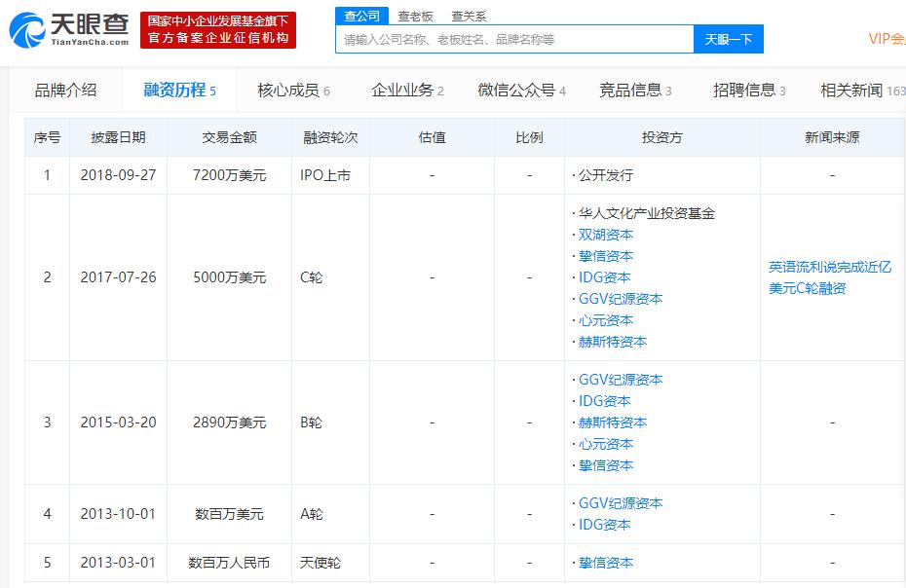This screenshot has width=906, height=588.
Task: Open the 招聘信息 tab
Action: (749, 91)
